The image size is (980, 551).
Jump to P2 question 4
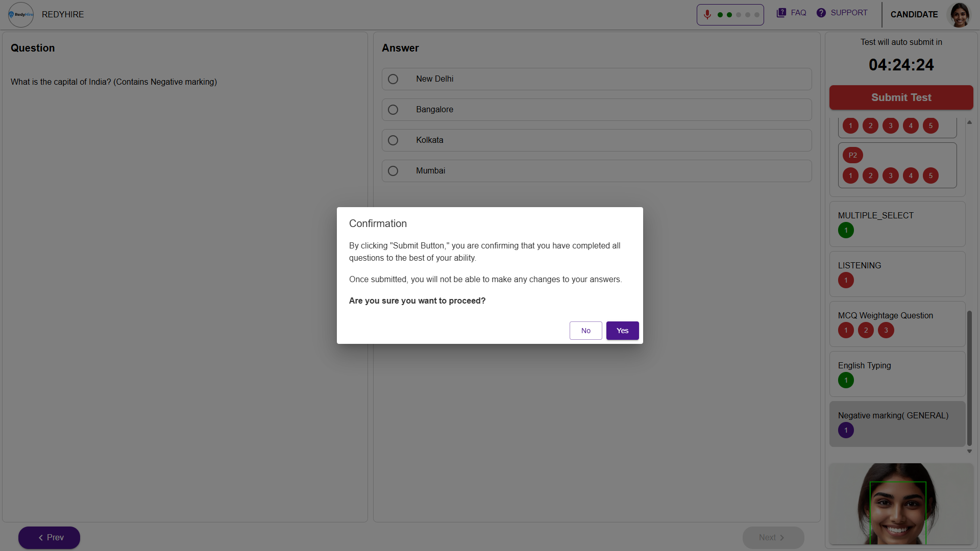tap(911, 176)
